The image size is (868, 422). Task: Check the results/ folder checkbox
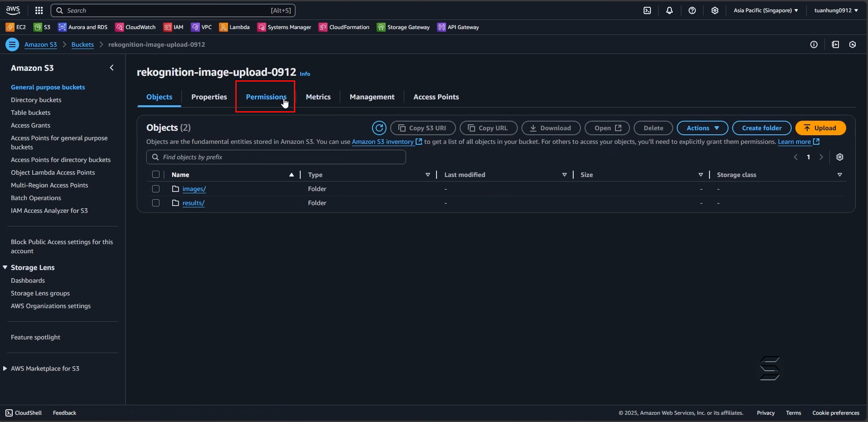pyautogui.click(x=156, y=203)
